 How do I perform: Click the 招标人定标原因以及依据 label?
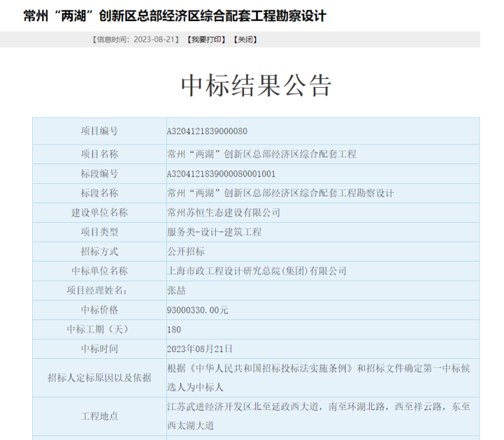(x=99, y=378)
